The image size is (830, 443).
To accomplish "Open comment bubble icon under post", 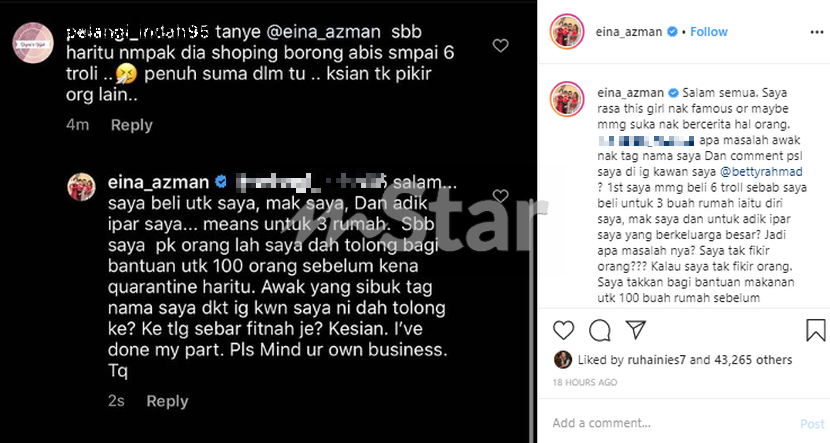I will (x=599, y=330).
